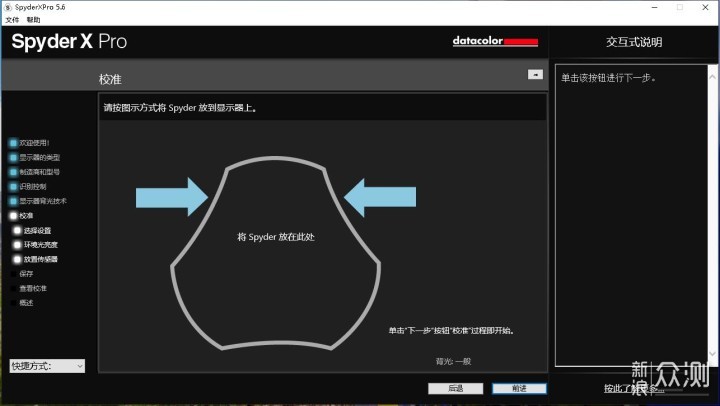Open the 快捷方式 dropdown
The width and height of the screenshot is (720, 406).
[47, 366]
